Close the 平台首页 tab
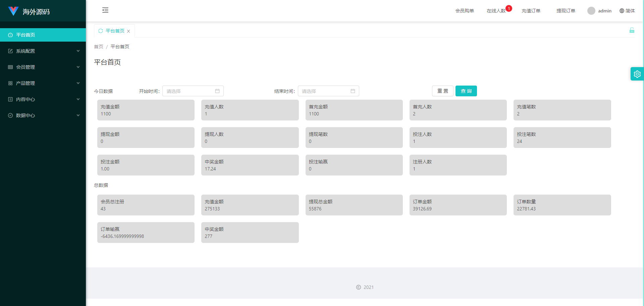This screenshot has width=644, height=306. pos(128,31)
